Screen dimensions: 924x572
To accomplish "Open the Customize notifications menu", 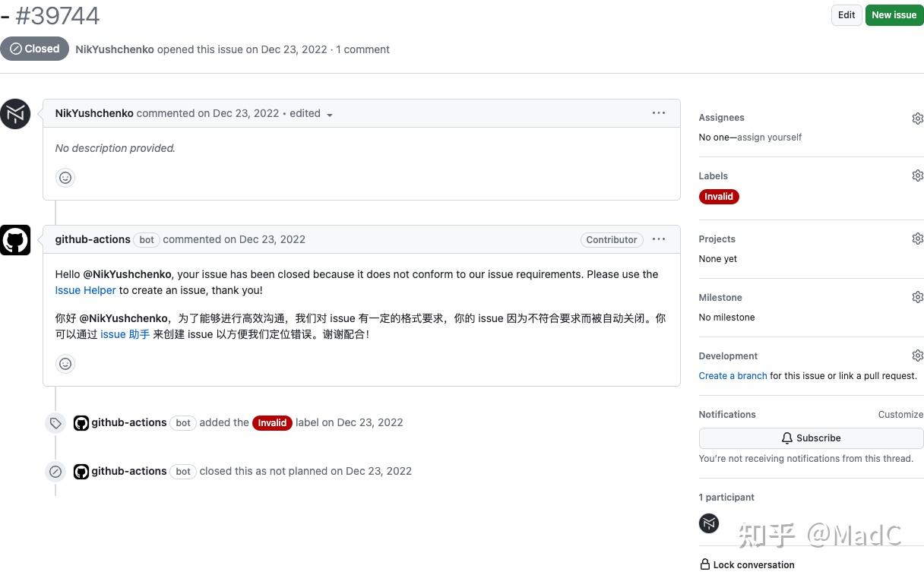I will (x=900, y=414).
